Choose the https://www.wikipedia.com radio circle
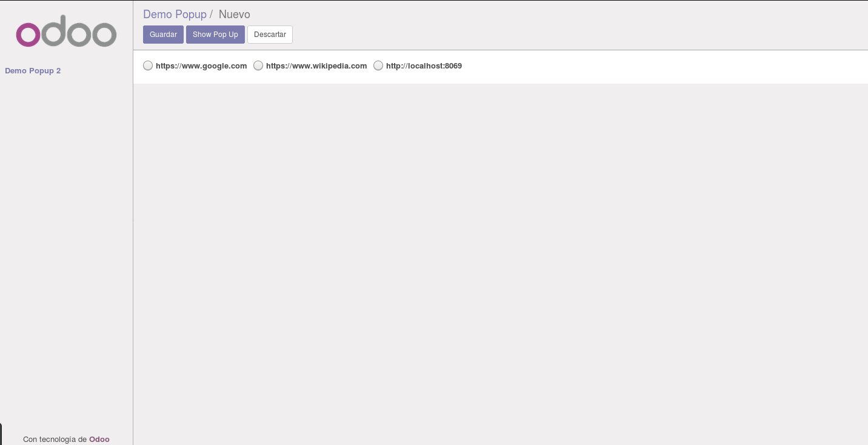The image size is (868, 445). point(258,65)
